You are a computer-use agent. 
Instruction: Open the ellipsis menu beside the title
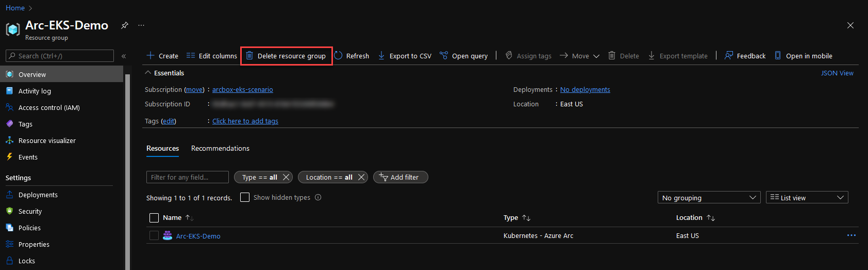pos(141,25)
